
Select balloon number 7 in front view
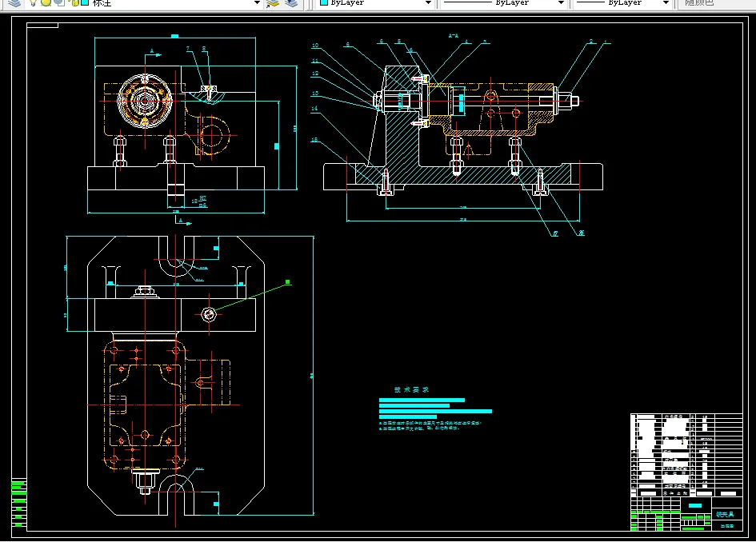click(188, 49)
